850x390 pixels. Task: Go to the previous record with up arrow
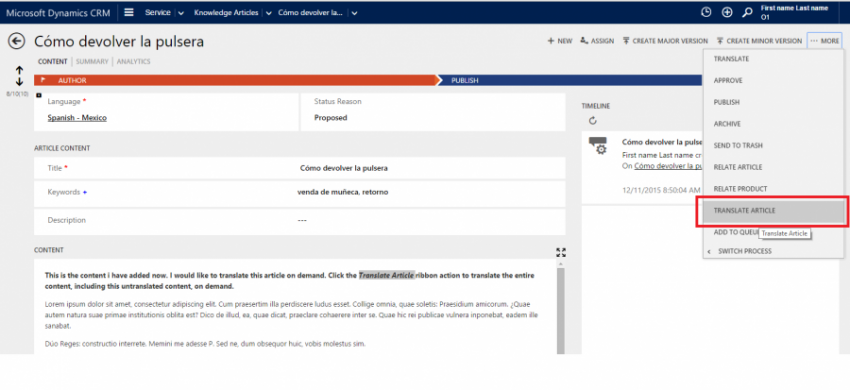(x=20, y=71)
